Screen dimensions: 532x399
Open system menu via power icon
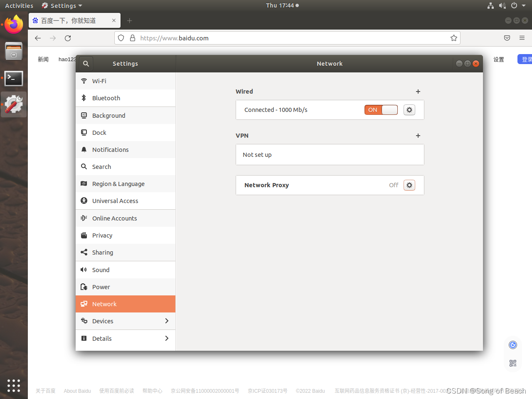[x=514, y=5]
